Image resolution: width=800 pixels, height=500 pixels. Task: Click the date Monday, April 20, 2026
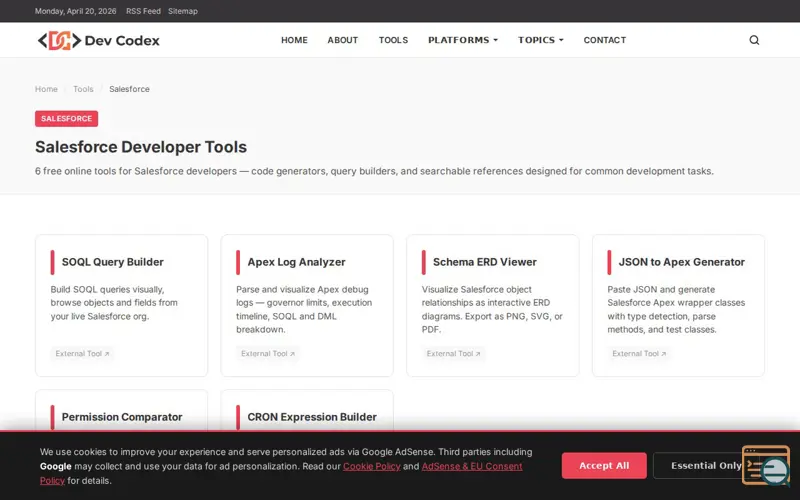tap(76, 11)
